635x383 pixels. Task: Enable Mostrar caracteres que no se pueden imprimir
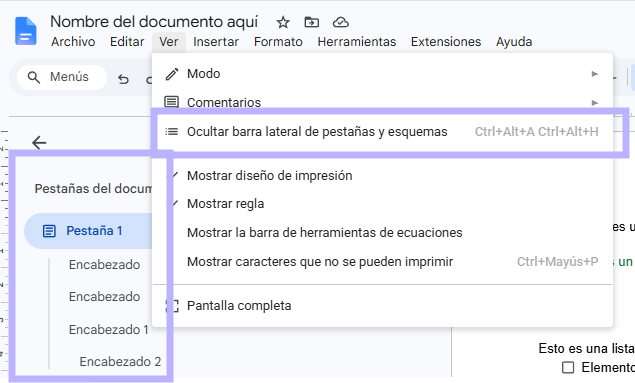point(382,262)
